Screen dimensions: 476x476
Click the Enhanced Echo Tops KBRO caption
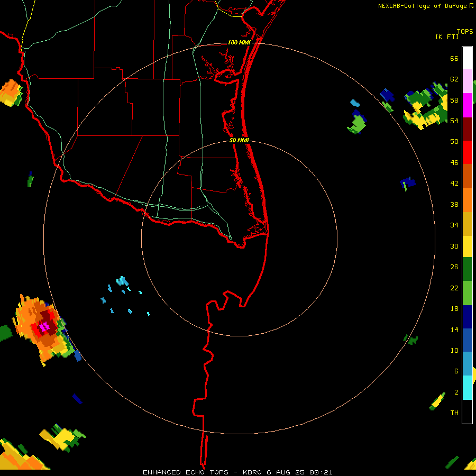point(237,472)
